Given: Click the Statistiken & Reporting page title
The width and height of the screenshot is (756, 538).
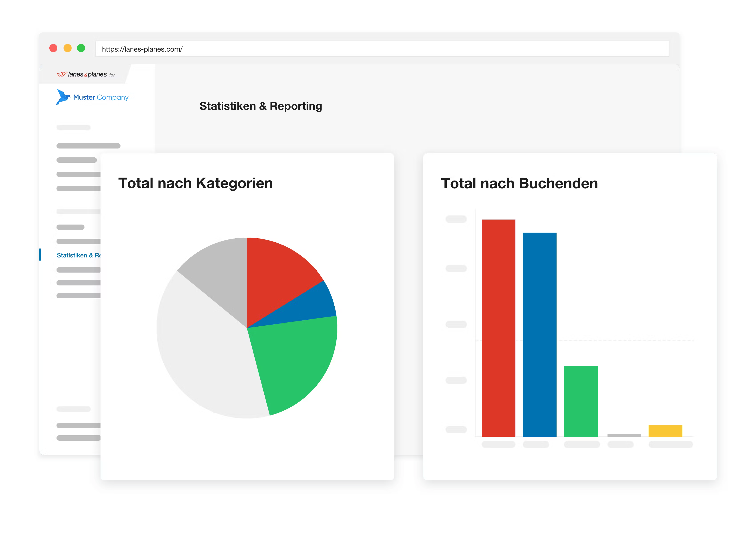Looking at the screenshot, I should click(261, 106).
